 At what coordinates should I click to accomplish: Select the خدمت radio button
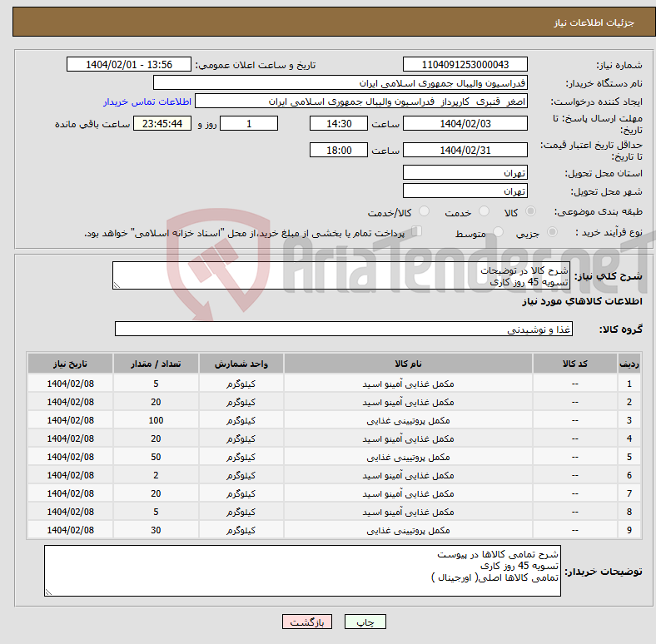pyautogui.click(x=484, y=211)
